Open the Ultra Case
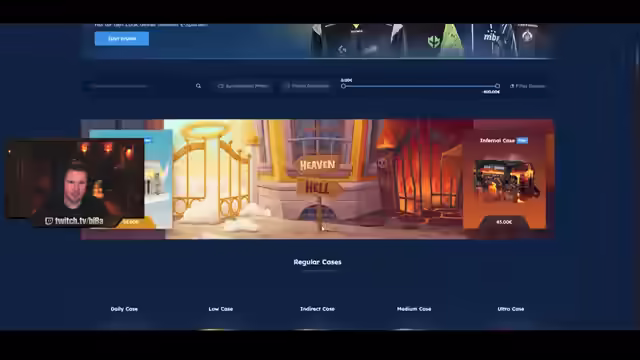This screenshot has height=360, width=640. coord(511,309)
